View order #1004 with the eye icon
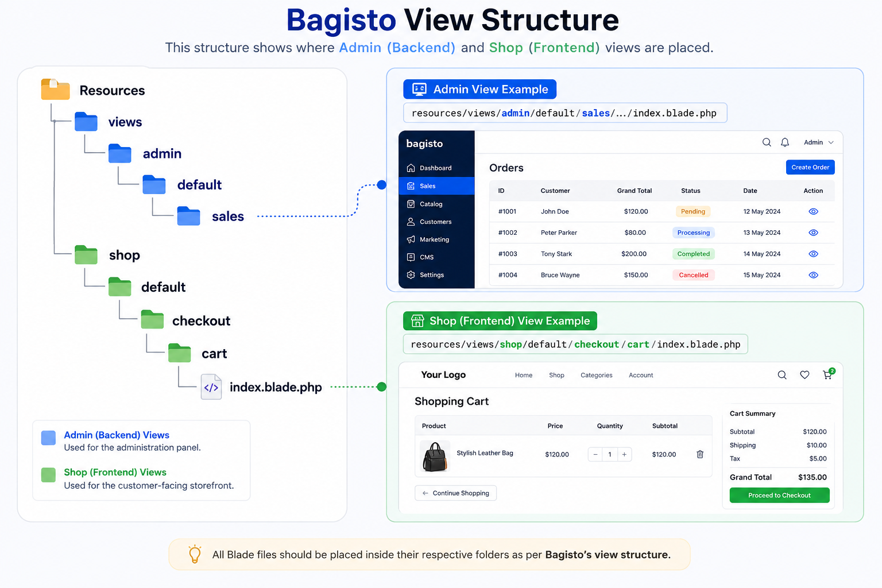 click(813, 275)
